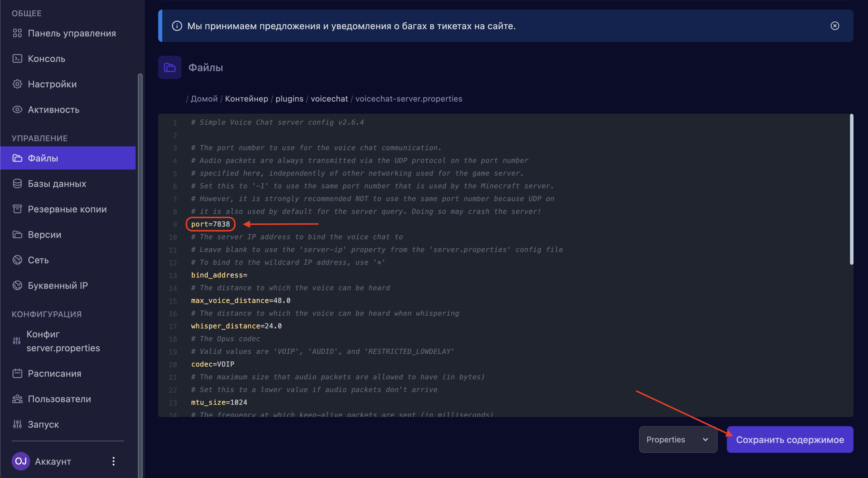The image size is (868, 478).
Task: Go to the plugins folder breadcrumb
Action: coord(289,99)
